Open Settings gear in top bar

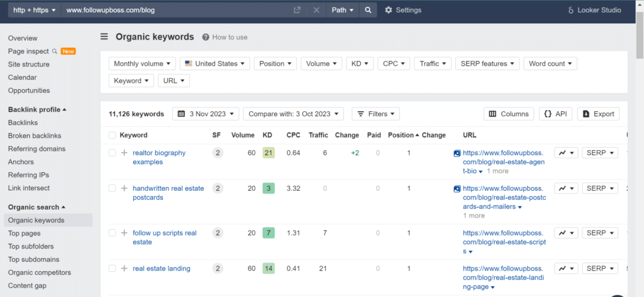[x=403, y=10]
